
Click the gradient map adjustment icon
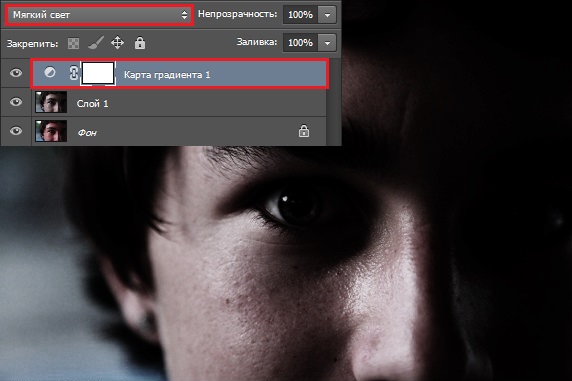50,72
